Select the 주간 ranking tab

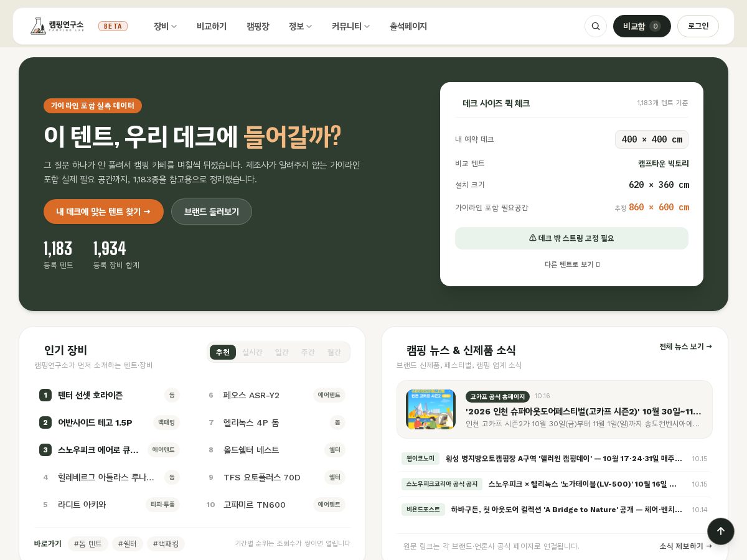(x=308, y=352)
